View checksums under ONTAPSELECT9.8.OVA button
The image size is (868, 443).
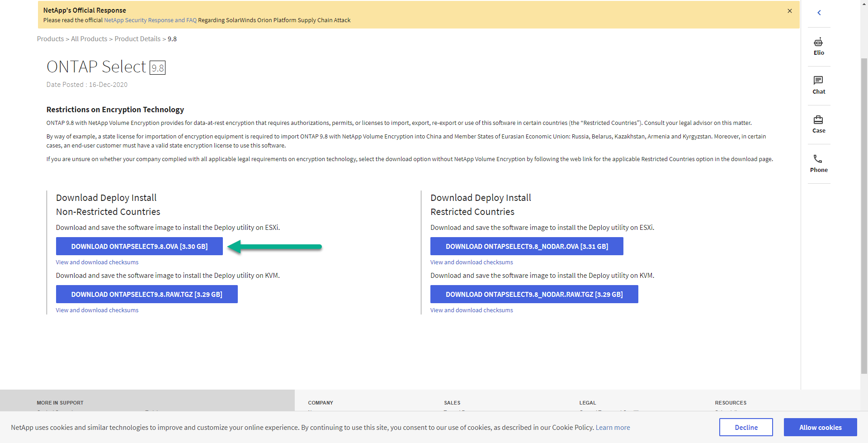coord(97,262)
